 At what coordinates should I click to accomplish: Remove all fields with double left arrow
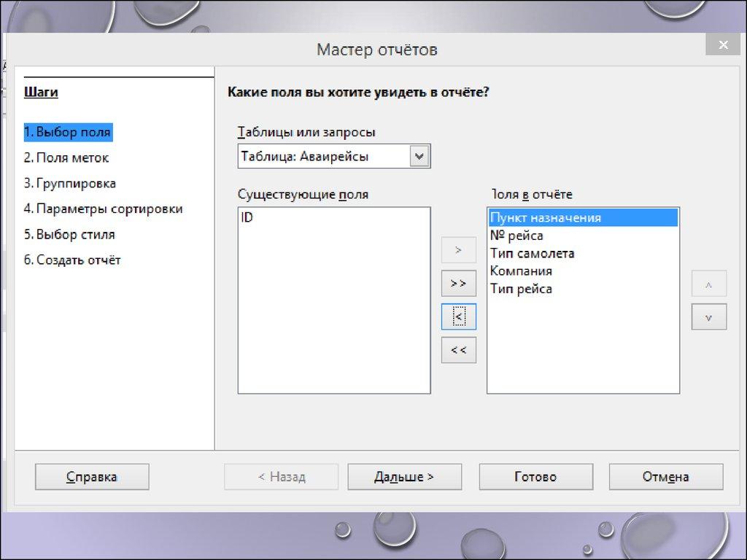coord(458,350)
